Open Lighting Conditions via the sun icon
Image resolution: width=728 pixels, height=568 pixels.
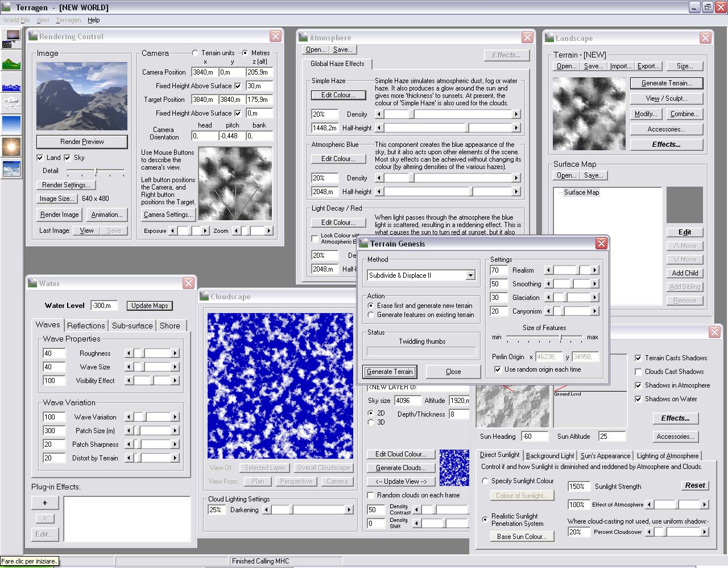point(11,146)
